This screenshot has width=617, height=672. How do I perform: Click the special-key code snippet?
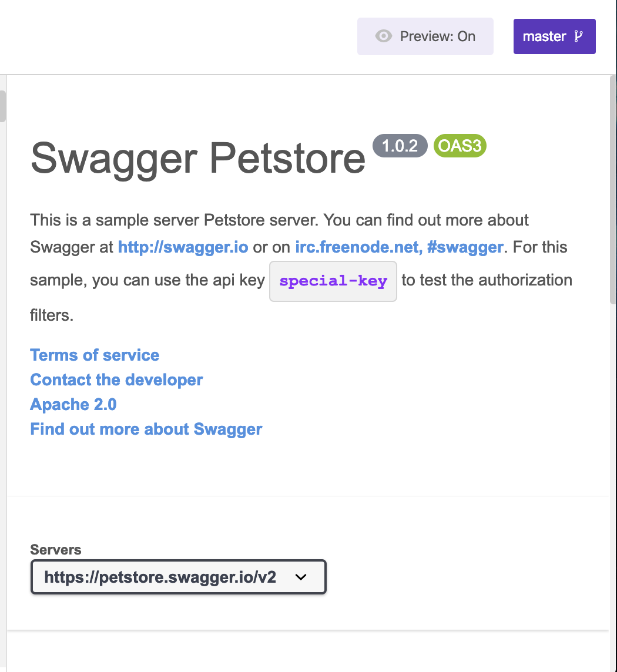(x=333, y=281)
